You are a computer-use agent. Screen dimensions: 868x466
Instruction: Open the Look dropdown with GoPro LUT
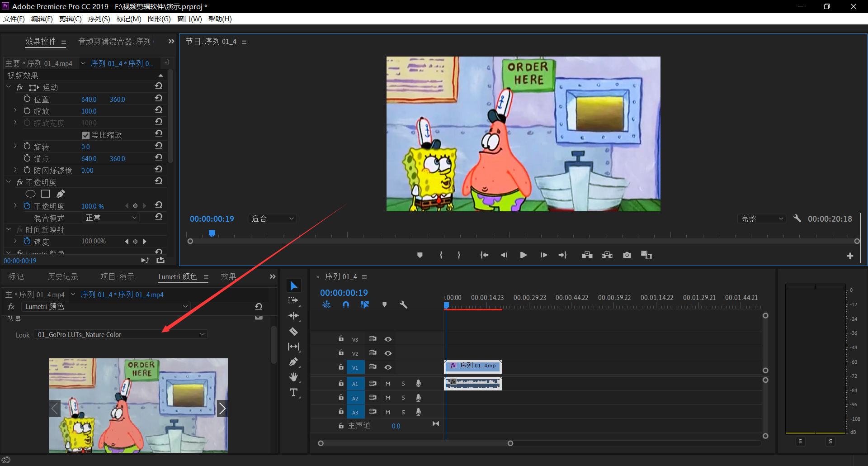tap(121, 335)
